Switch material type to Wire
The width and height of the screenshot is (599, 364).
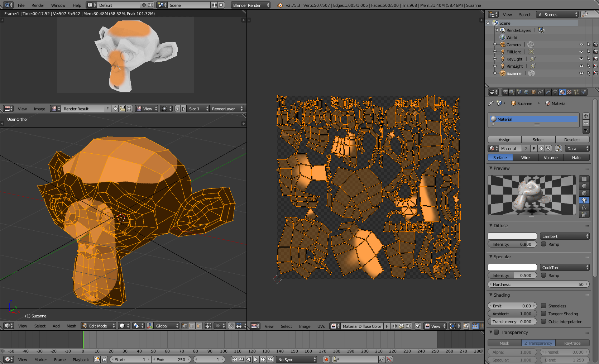(525, 157)
